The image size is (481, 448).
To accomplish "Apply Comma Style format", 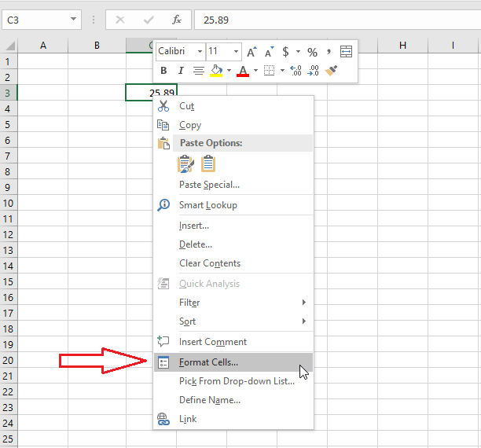I will click(x=329, y=51).
